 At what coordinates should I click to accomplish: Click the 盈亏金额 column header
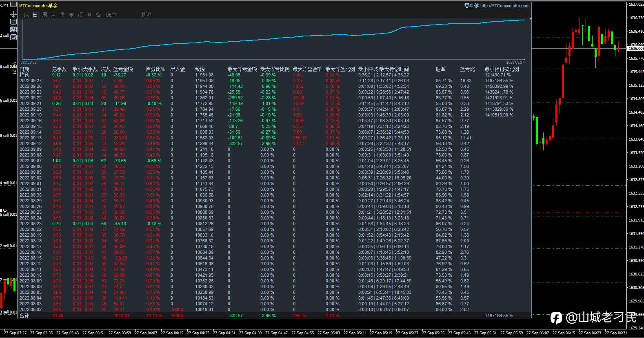(x=123, y=69)
